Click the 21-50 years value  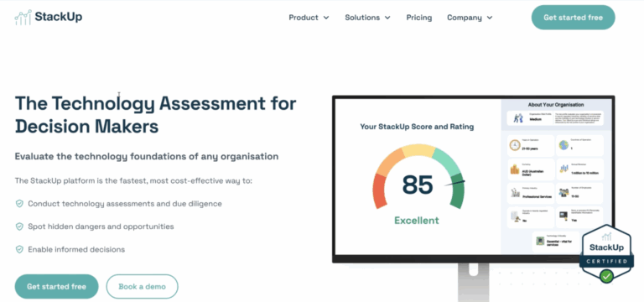click(531, 149)
